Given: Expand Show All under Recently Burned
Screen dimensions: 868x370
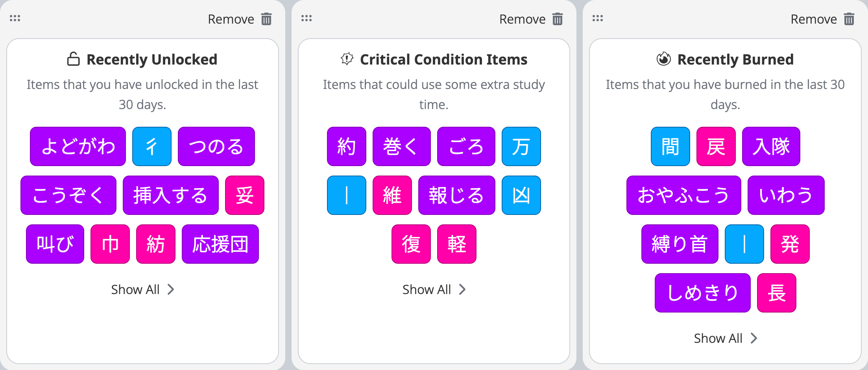Looking at the screenshot, I should click(725, 339).
